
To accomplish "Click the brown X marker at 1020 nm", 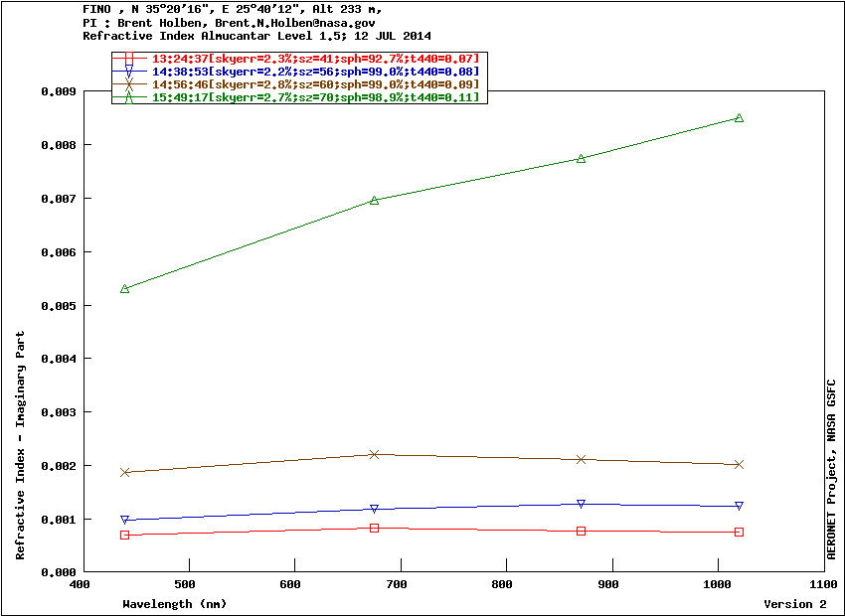I will [x=739, y=464].
